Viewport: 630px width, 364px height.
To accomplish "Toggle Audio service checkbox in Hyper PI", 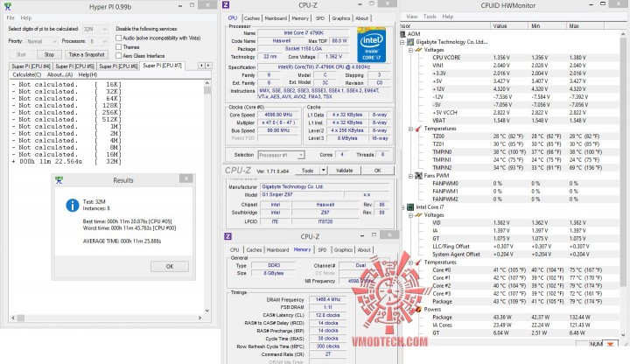I will (118, 38).
